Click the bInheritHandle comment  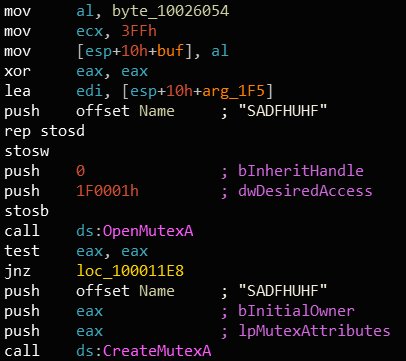[x=301, y=171]
